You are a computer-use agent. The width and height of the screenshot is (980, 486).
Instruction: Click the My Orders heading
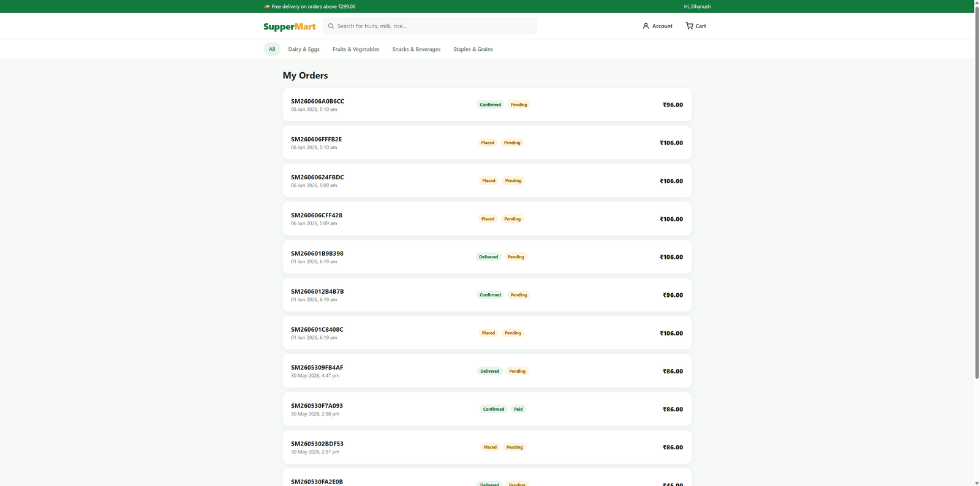[x=305, y=75]
